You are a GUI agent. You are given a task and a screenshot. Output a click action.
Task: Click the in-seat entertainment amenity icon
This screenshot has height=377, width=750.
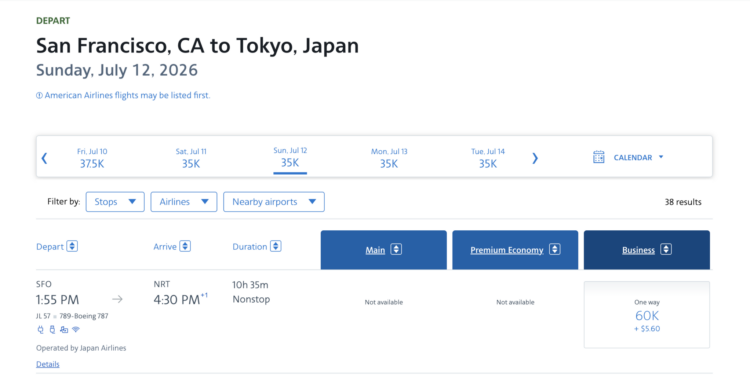pyautogui.click(x=64, y=329)
